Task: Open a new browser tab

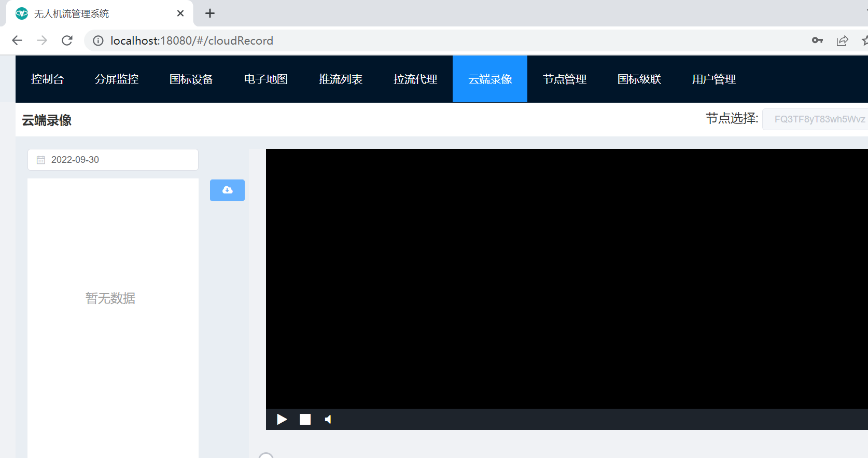Action: pyautogui.click(x=210, y=13)
